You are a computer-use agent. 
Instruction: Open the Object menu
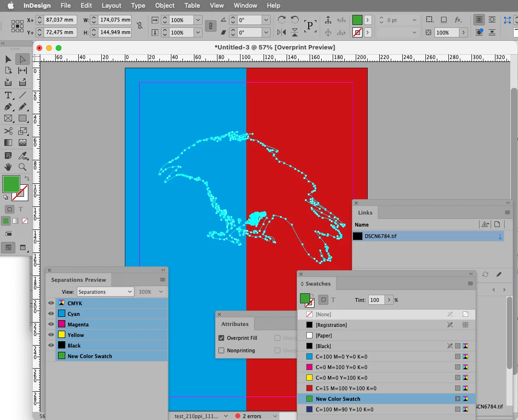click(x=165, y=6)
